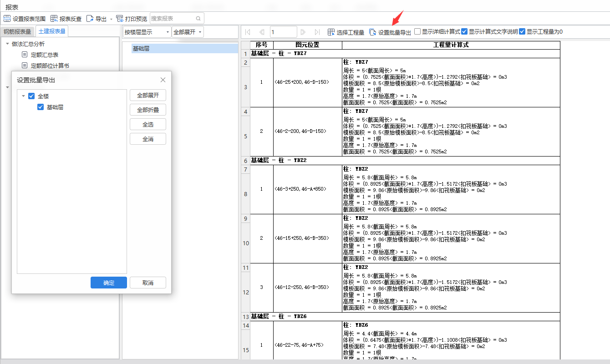Collapse the 全楼 node in the dialog
Image resolution: width=610 pixels, height=364 pixels.
[x=23, y=96]
